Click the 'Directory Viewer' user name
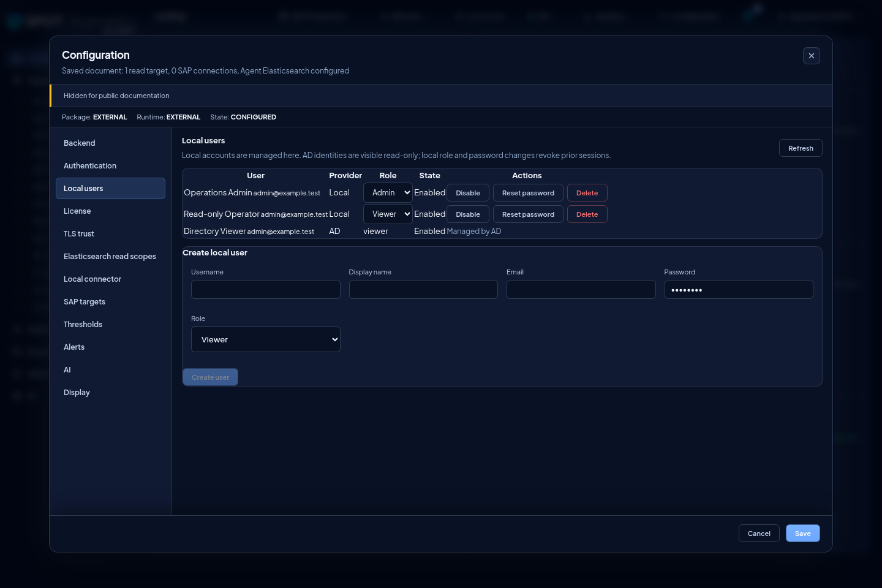The image size is (882, 588). (214, 232)
